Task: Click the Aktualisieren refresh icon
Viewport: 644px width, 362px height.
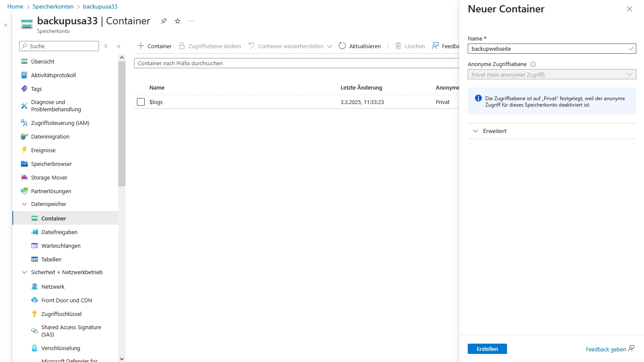Action: click(x=342, y=46)
